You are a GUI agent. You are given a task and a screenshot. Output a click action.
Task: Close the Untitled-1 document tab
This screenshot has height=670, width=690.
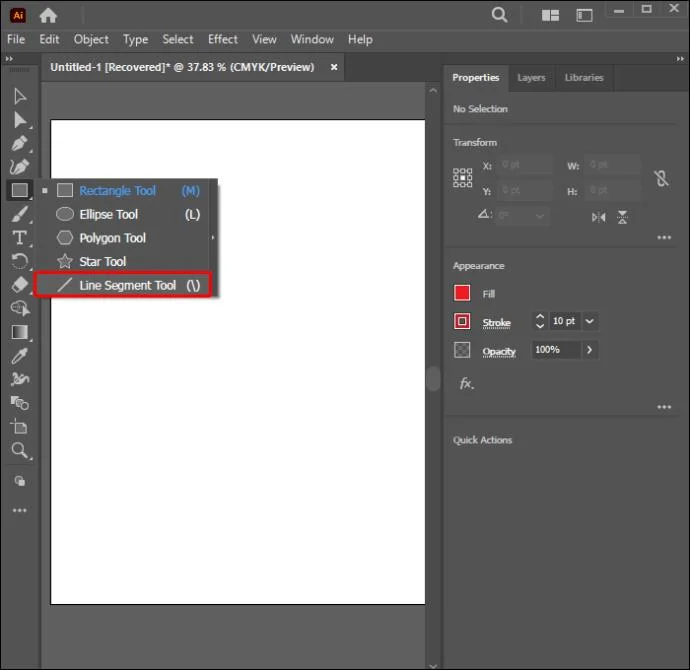(334, 67)
